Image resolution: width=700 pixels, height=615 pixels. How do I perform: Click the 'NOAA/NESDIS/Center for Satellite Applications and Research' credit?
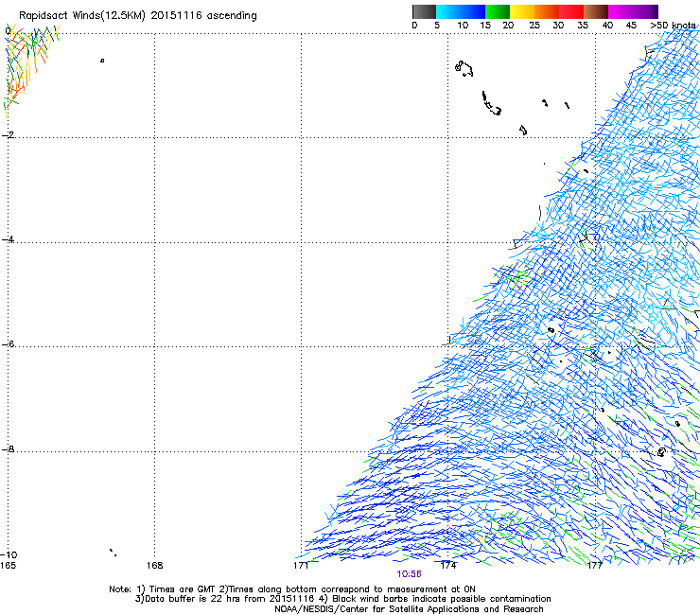coord(409,609)
